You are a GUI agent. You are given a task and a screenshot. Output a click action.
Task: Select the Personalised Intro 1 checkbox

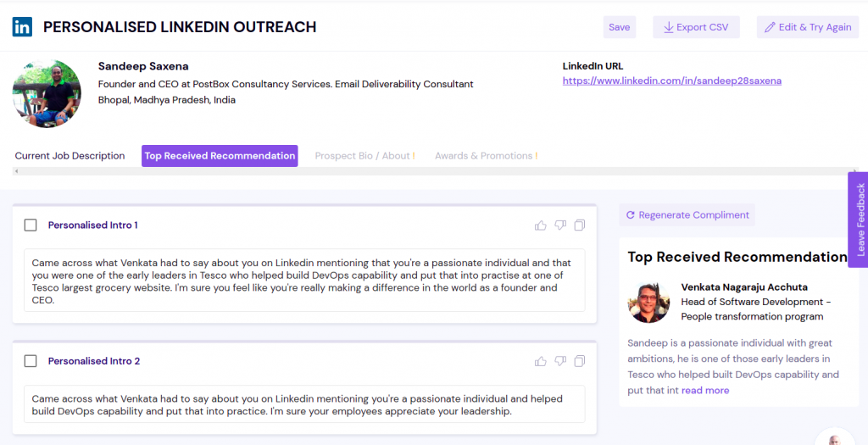(31, 225)
